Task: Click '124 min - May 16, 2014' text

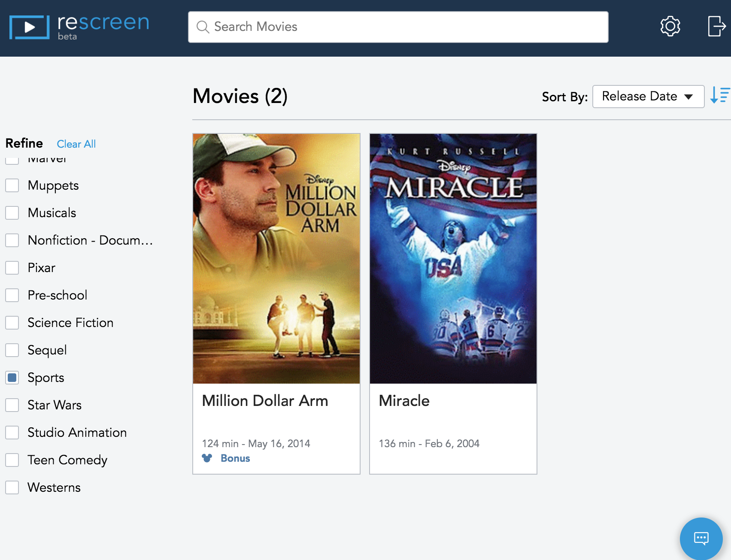Action: coord(256,444)
